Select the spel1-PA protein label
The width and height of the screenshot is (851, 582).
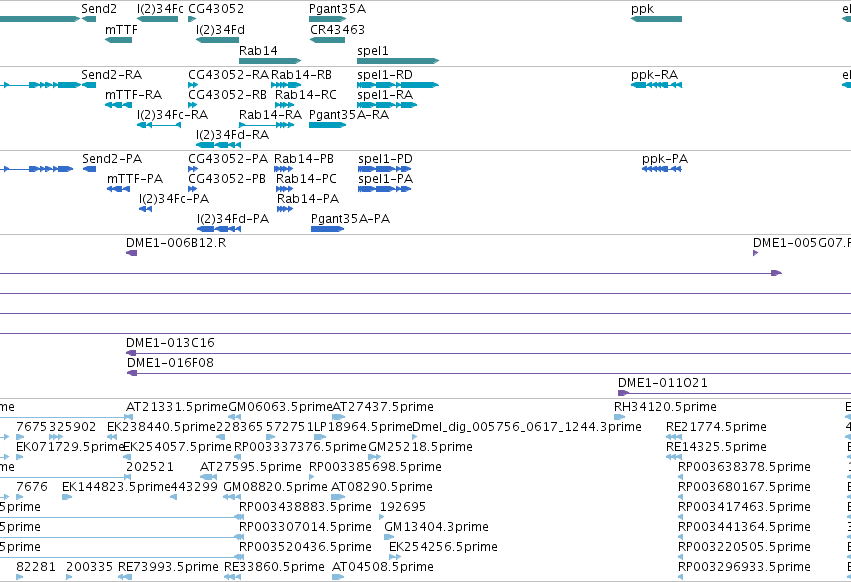coord(385,179)
